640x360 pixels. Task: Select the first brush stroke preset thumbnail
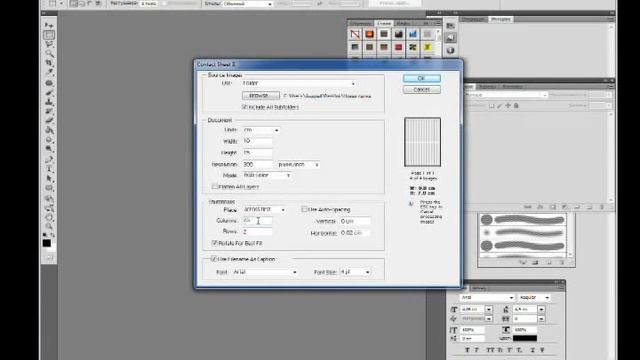coord(523,220)
